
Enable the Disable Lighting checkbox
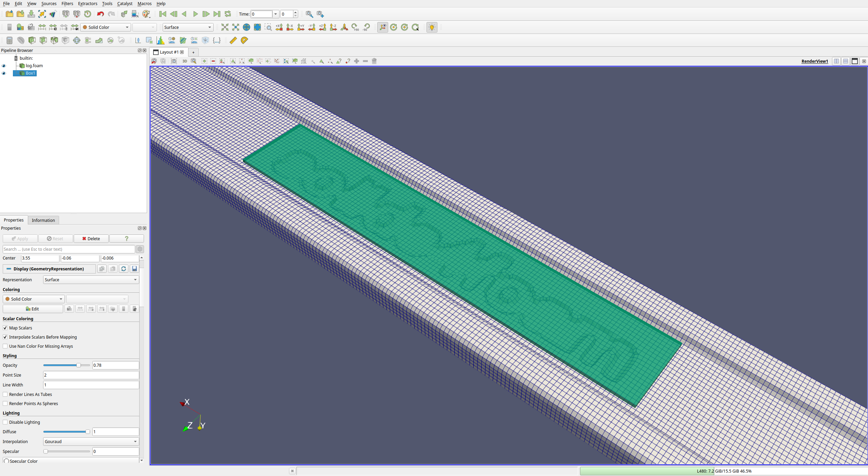(x=5, y=422)
